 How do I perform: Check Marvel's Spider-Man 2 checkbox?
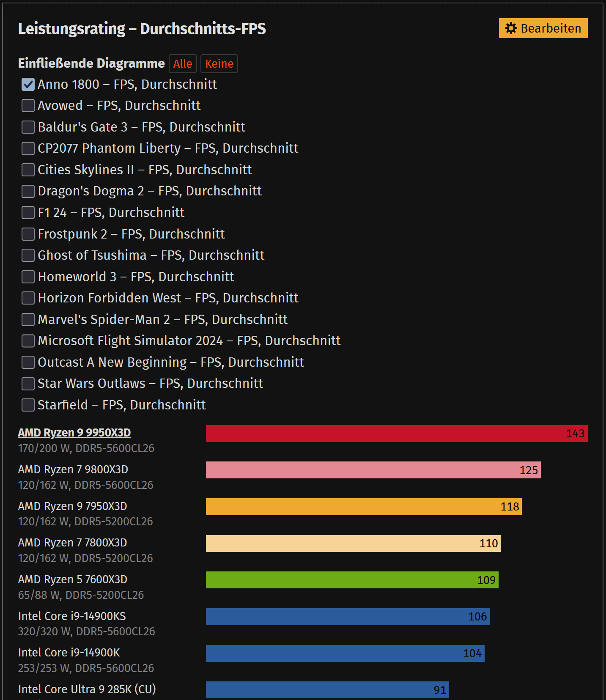(28, 319)
